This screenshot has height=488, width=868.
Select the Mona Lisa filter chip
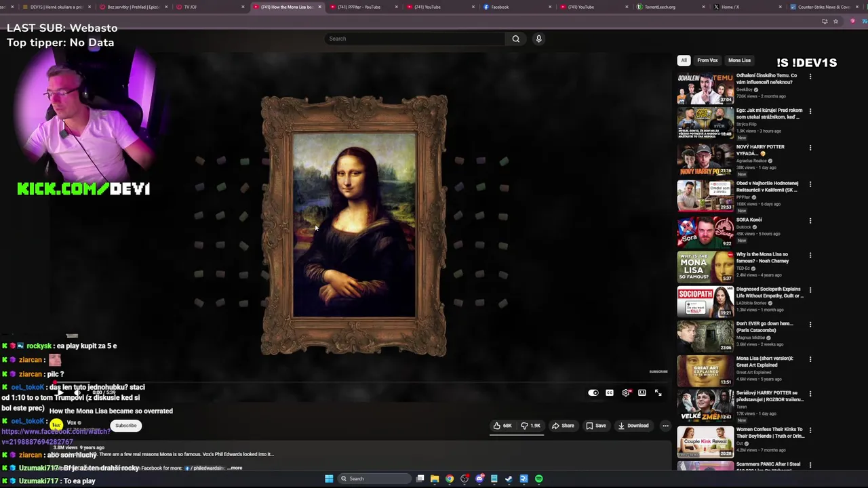click(739, 60)
